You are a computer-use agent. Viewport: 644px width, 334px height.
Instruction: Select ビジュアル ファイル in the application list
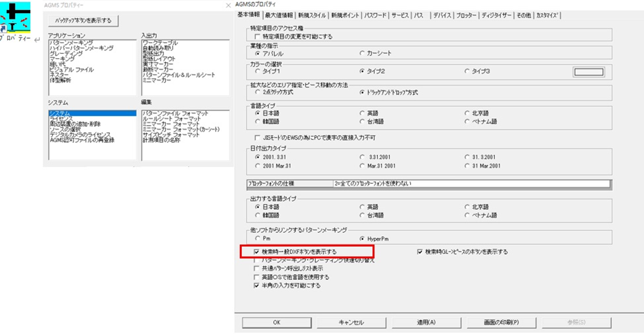coord(71,70)
